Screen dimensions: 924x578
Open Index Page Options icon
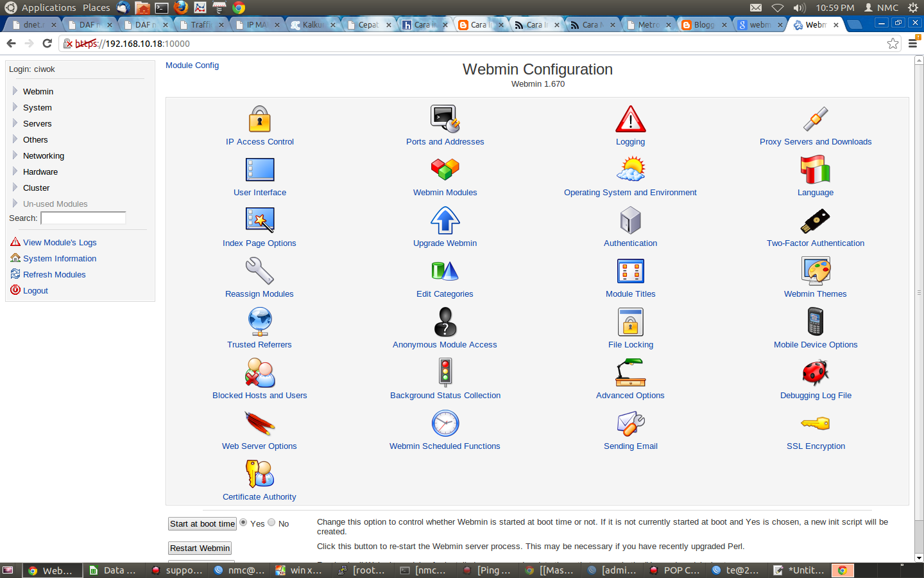(x=260, y=220)
